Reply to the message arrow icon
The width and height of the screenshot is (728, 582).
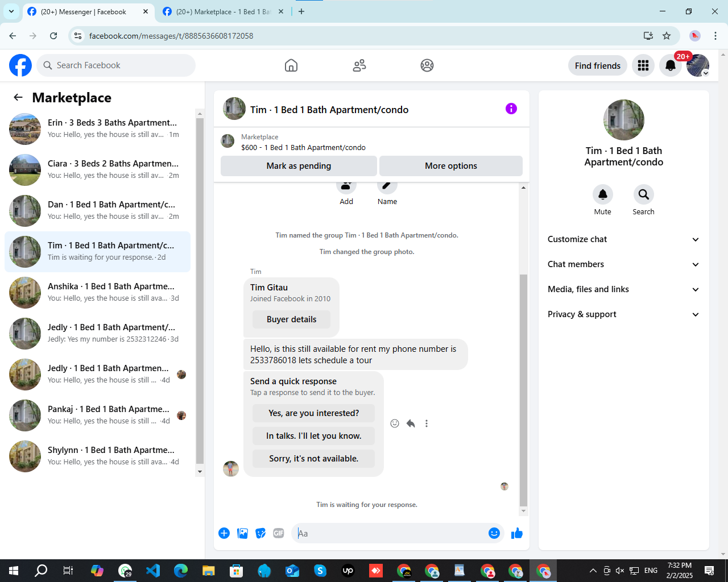pyautogui.click(x=411, y=423)
